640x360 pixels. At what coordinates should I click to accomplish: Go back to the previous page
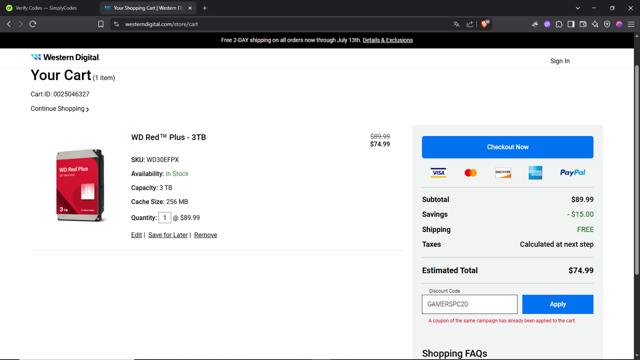coord(9,24)
